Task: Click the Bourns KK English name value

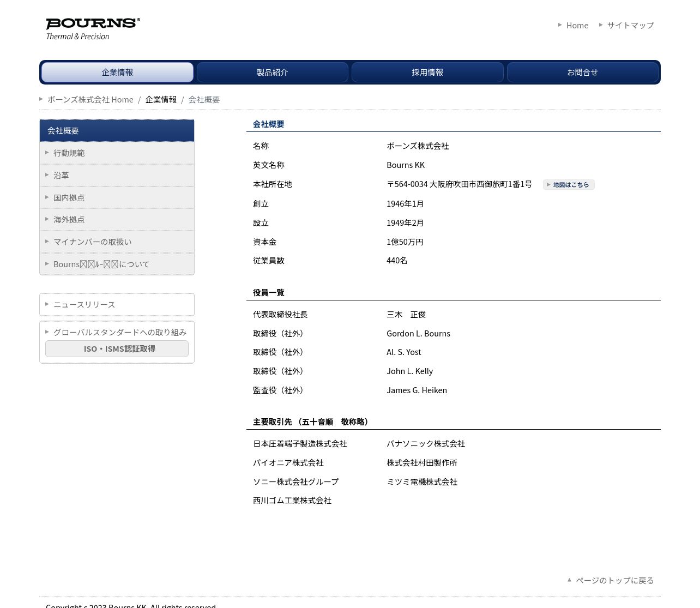Action: click(406, 165)
